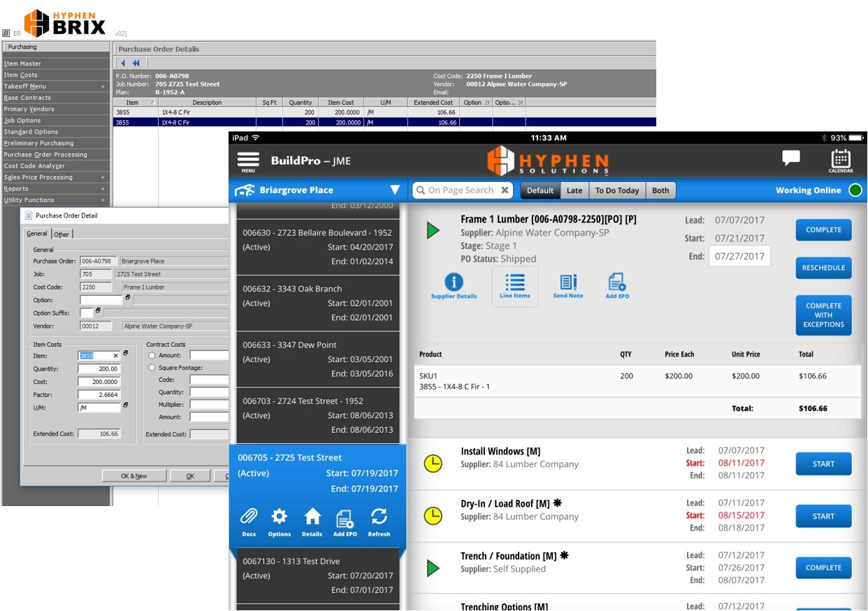Select the Square Footage radio button

pos(152,368)
